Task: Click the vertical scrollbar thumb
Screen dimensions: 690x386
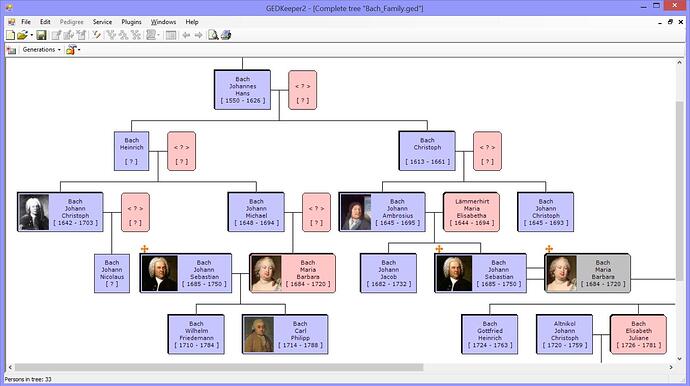Action: pos(679,191)
